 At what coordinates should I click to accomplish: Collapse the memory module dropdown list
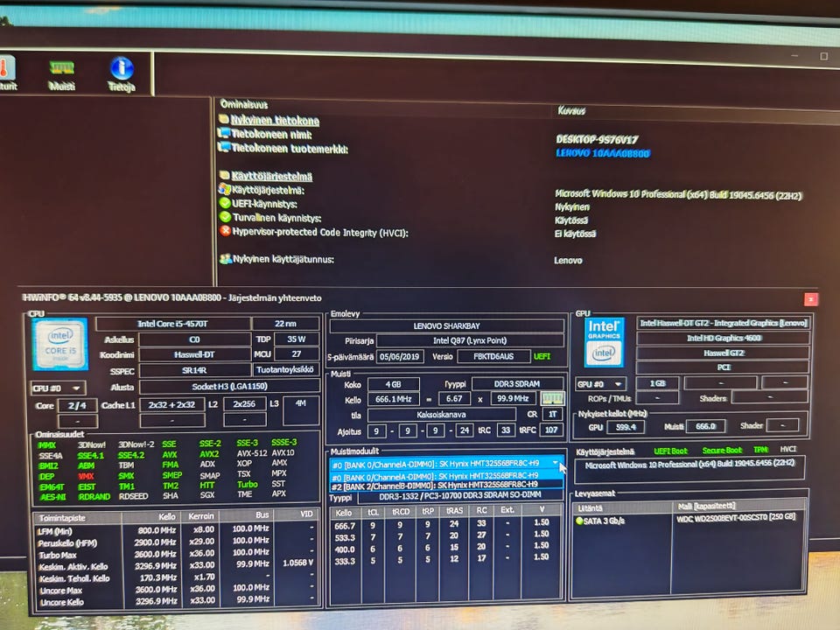tap(555, 462)
